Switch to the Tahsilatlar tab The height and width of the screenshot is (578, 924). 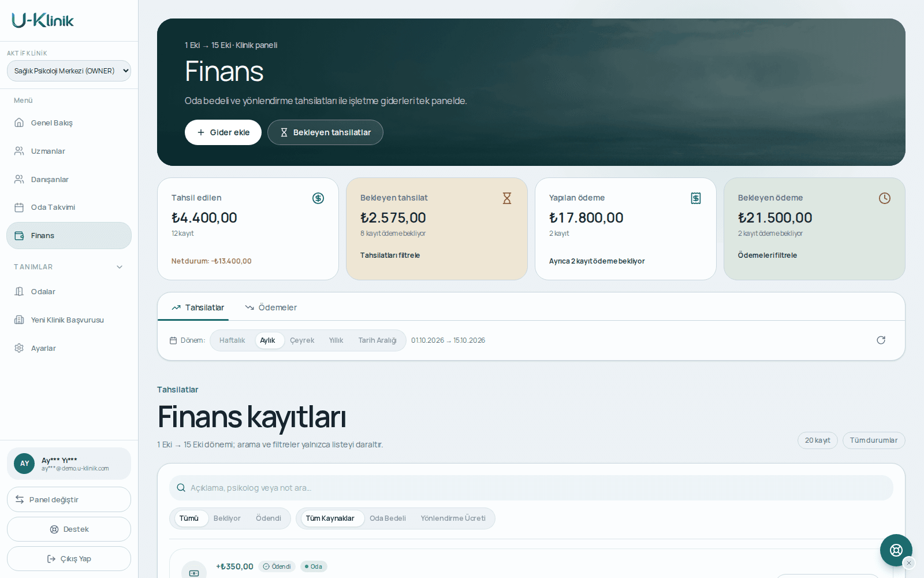198,307
